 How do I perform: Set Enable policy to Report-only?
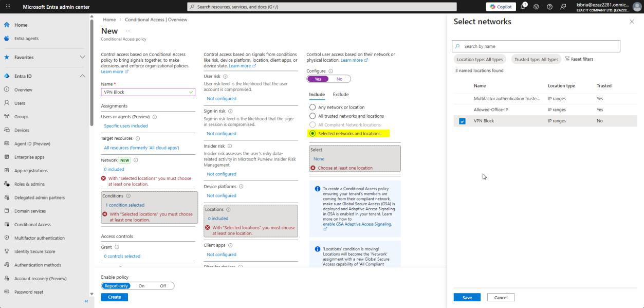coord(116,286)
